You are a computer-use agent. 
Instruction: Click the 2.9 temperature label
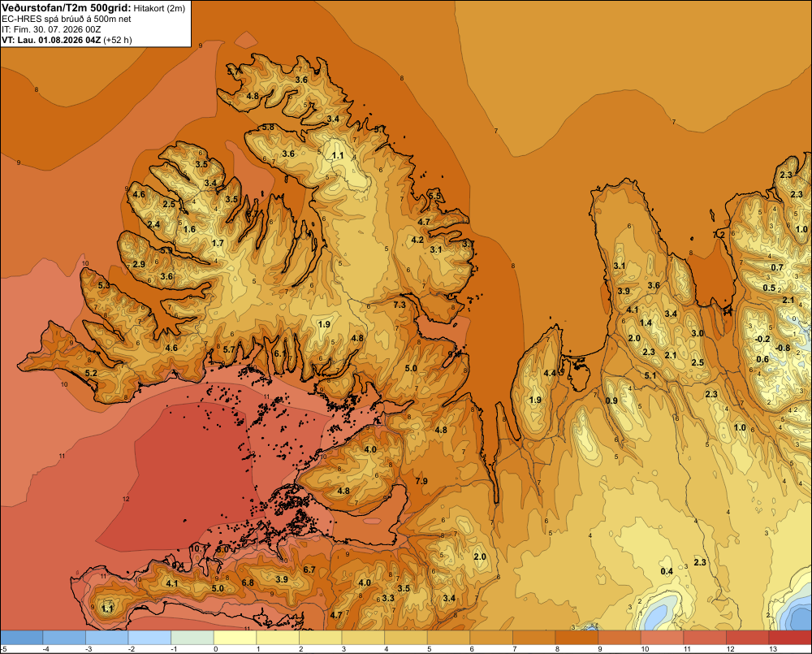[139, 264]
